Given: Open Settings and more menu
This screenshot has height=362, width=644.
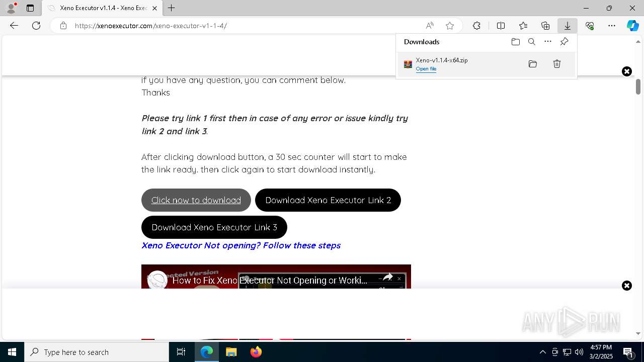Looking at the screenshot, I should click(612, 26).
